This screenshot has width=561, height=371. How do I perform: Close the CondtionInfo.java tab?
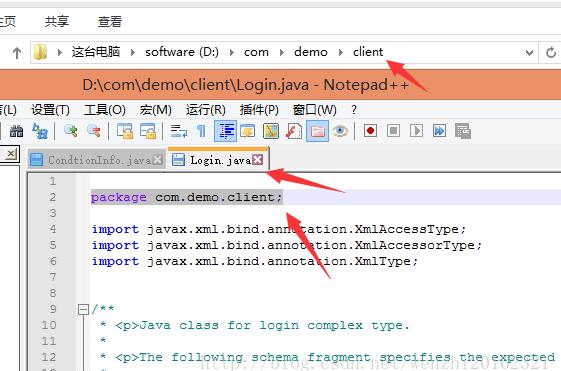click(157, 160)
